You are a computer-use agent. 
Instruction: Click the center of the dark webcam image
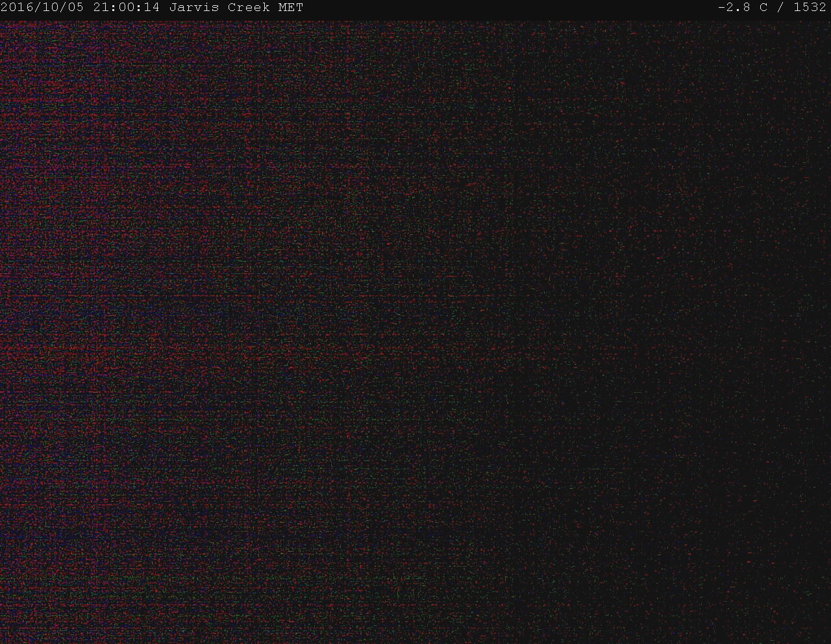pyautogui.click(x=415, y=332)
